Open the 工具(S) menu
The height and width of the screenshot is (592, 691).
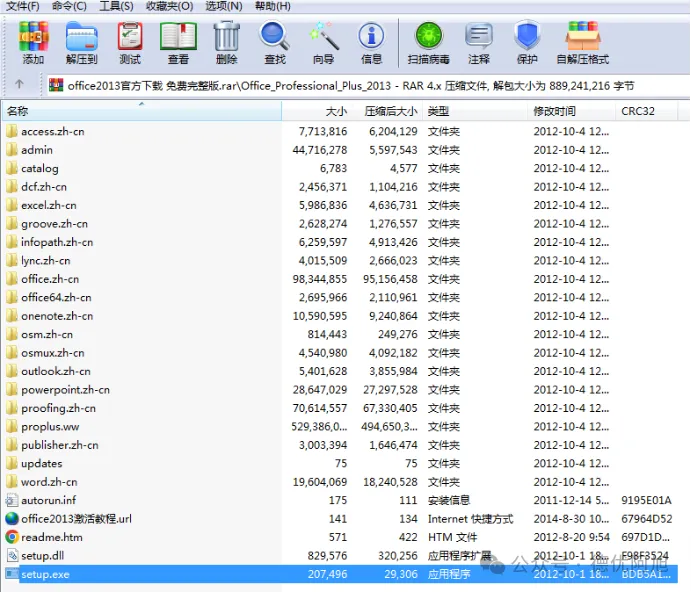pos(116,6)
